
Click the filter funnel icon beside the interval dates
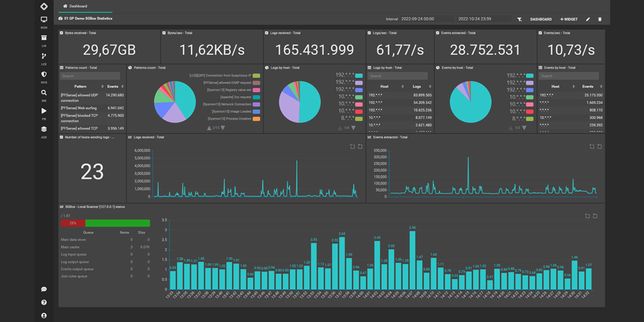[x=519, y=19]
